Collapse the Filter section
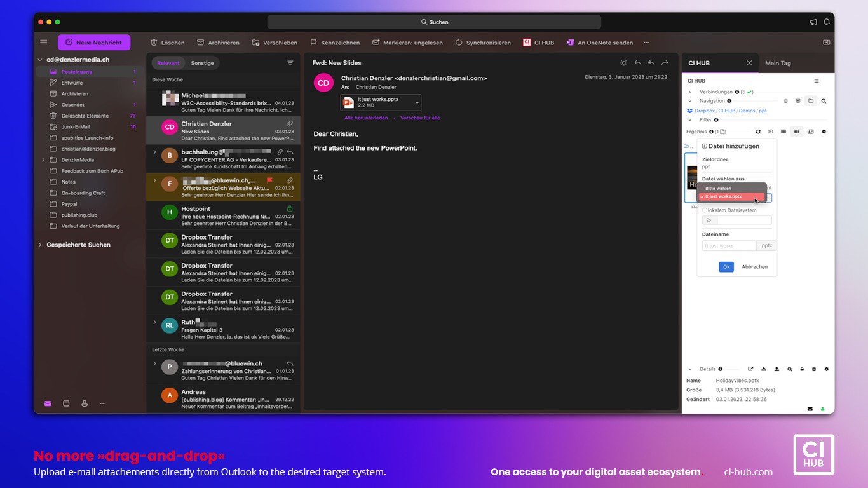This screenshot has width=868, height=488. click(x=690, y=119)
